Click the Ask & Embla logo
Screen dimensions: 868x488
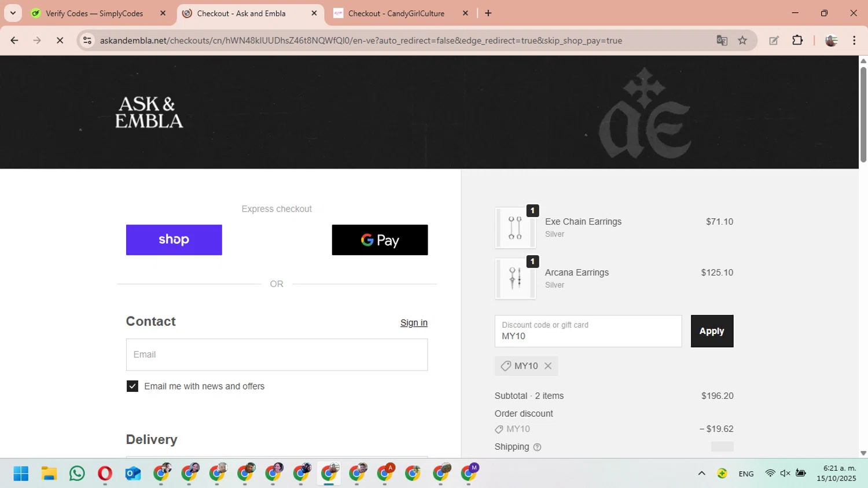coord(149,112)
